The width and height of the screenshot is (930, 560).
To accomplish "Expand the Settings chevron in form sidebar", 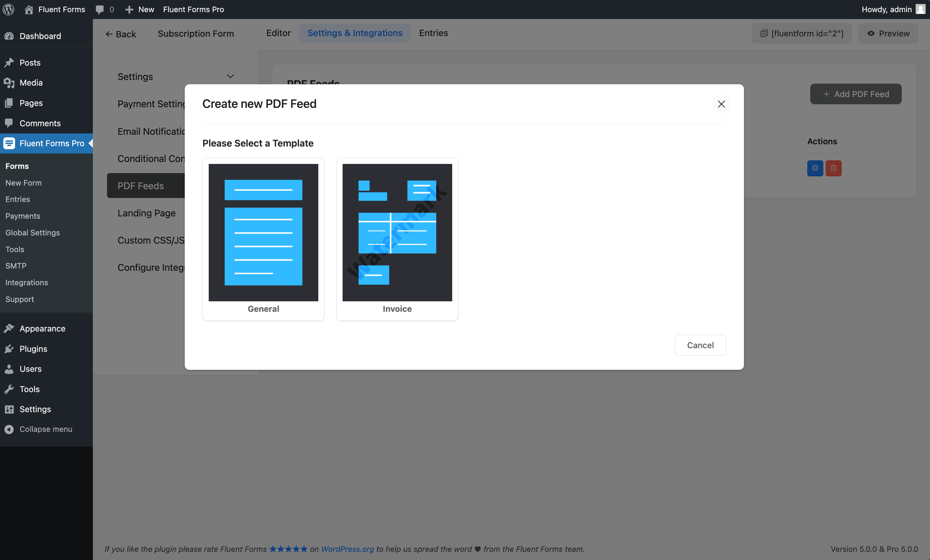I will pyautogui.click(x=230, y=76).
